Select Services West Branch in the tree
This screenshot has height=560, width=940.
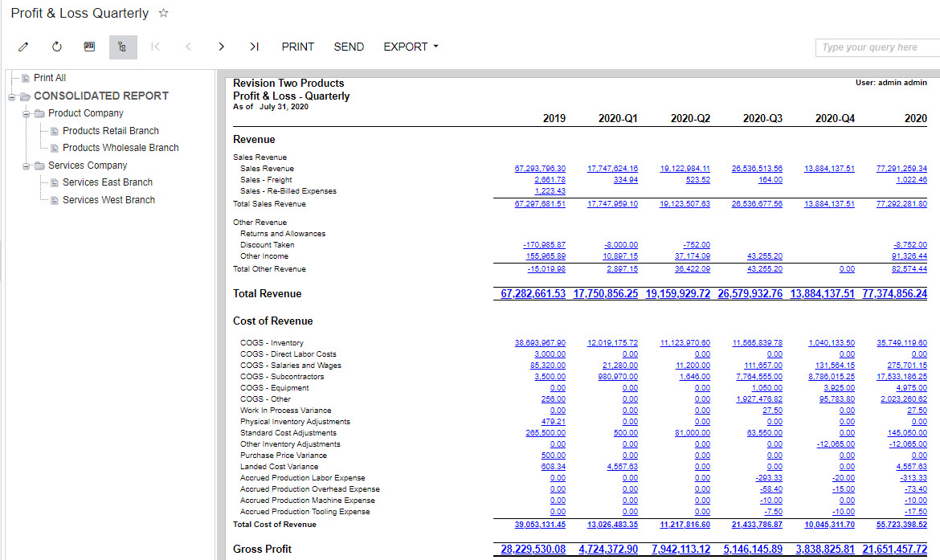point(108,200)
